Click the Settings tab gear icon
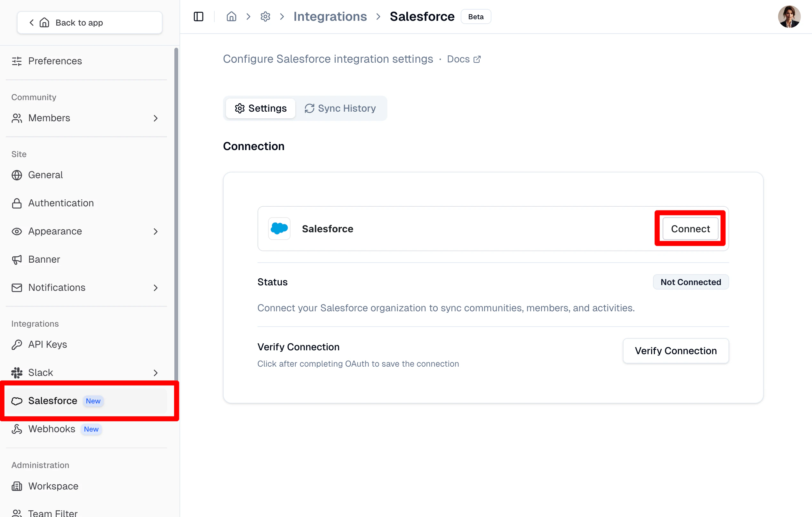The image size is (812, 517). [x=240, y=108]
